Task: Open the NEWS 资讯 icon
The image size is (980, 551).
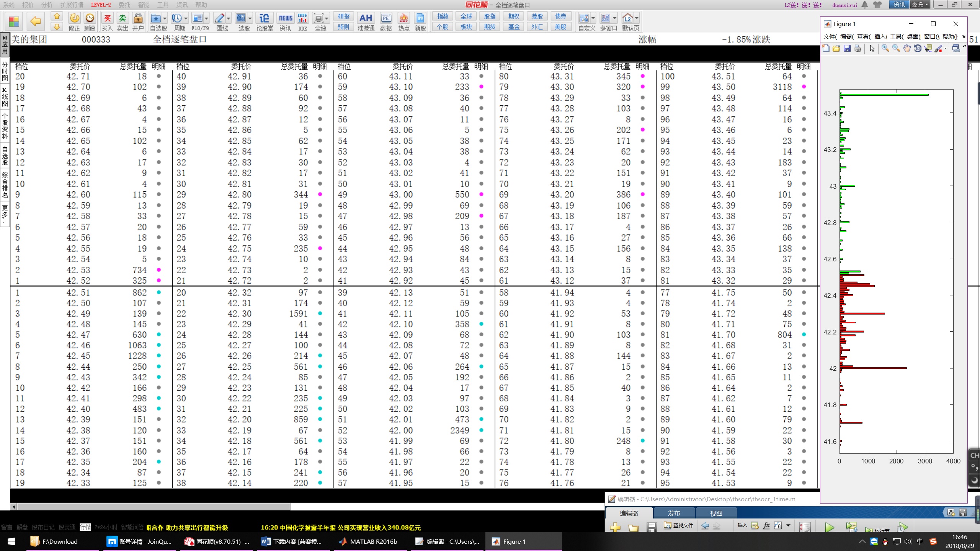Action: tap(285, 18)
